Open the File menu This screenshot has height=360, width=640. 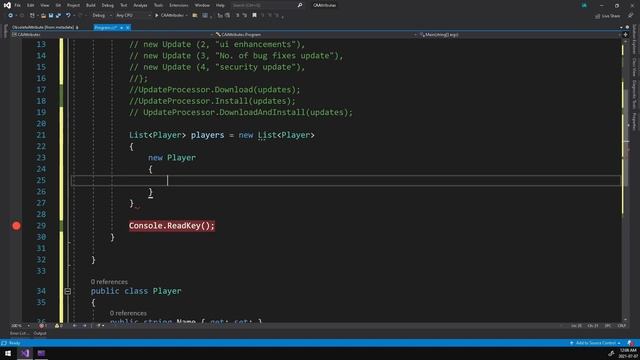click(18, 5)
